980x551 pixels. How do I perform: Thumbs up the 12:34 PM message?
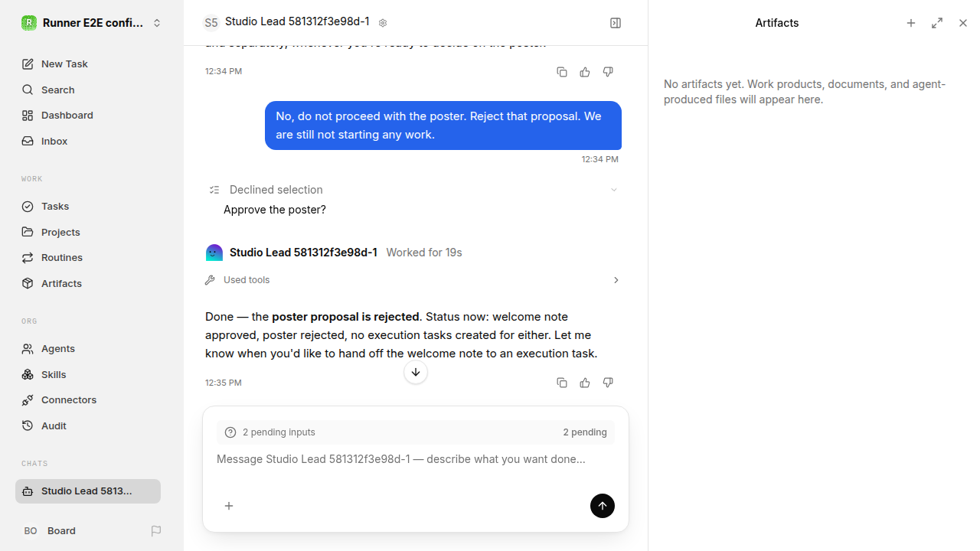585,72
